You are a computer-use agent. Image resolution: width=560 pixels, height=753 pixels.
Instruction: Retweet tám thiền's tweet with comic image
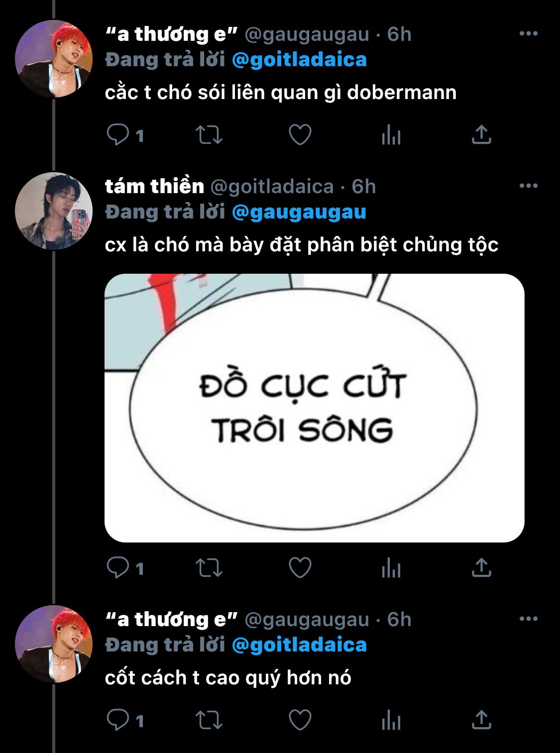pos(209,567)
